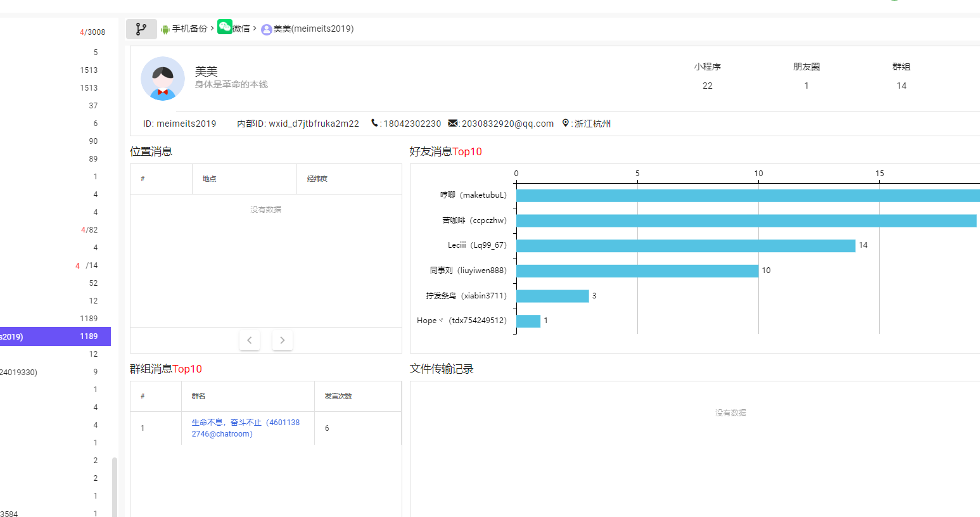
Task: Click the 群组 count 14
Action: (x=901, y=86)
